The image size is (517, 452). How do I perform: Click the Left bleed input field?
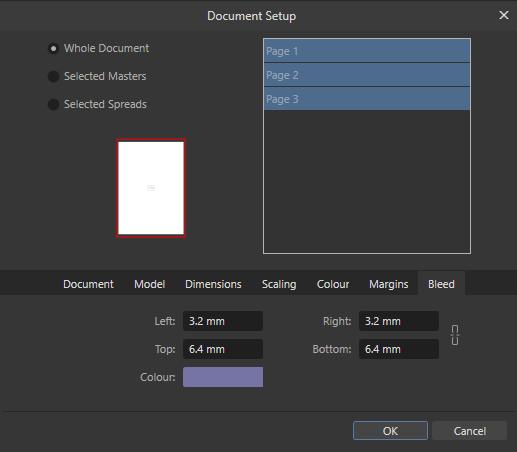pos(223,321)
